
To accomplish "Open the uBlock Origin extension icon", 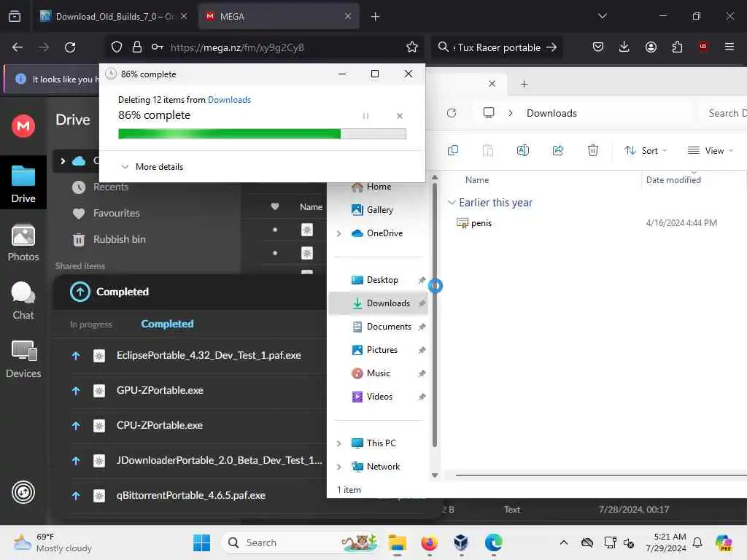I will (703, 47).
